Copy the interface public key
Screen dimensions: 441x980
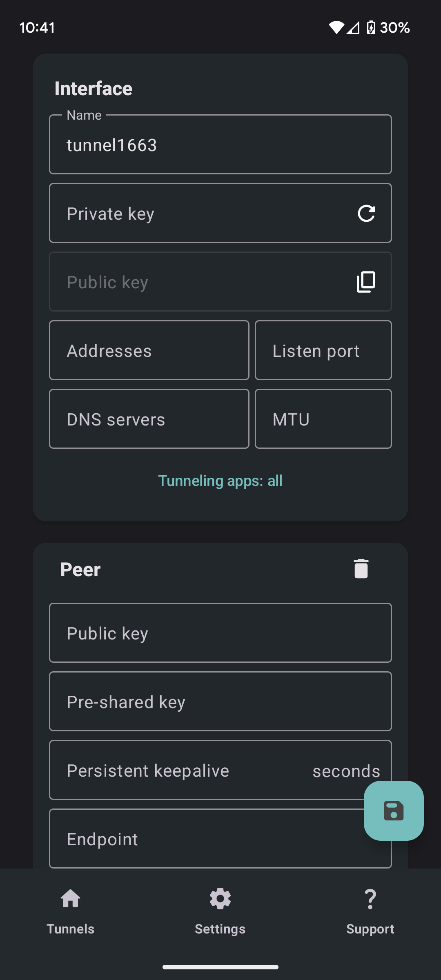tap(366, 282)
